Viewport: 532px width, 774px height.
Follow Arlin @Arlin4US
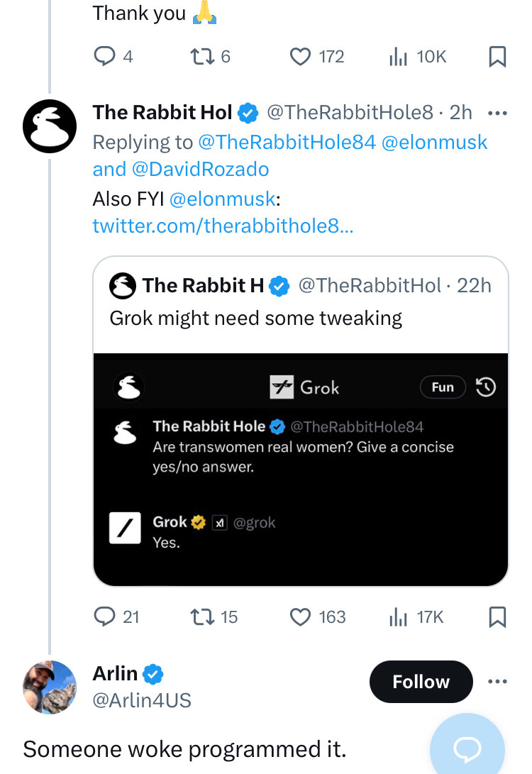pos(421,682)
